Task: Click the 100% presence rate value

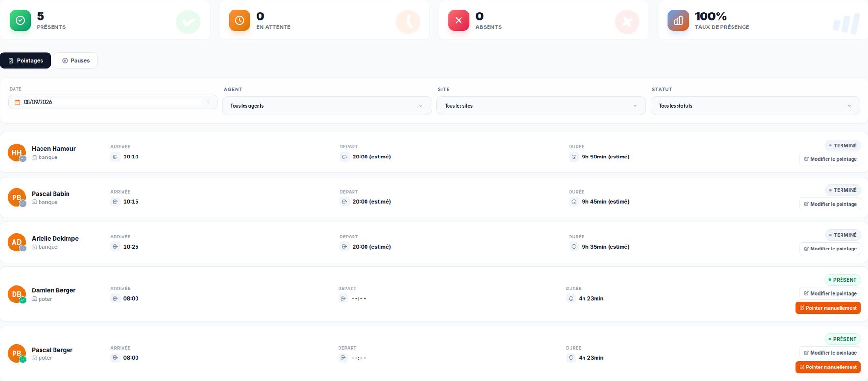Action: click(711, 16)
